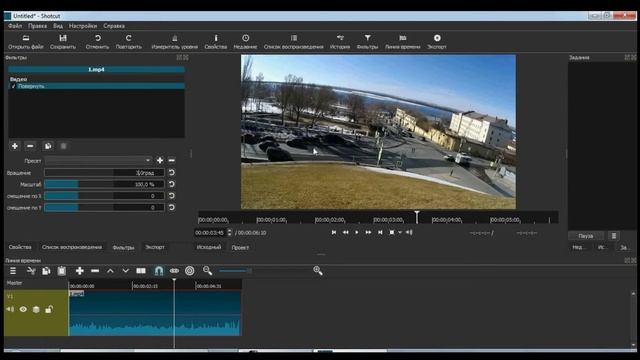Show the История history panel
This screenshot has width=640, height=360.
point(340,42)
